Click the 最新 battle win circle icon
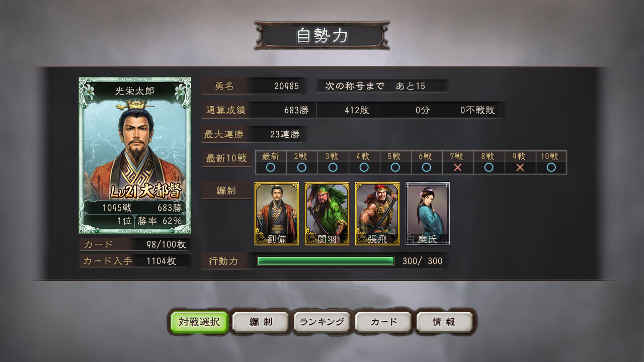The width and height of the screenshot is (644, 362). click(271, 167)
